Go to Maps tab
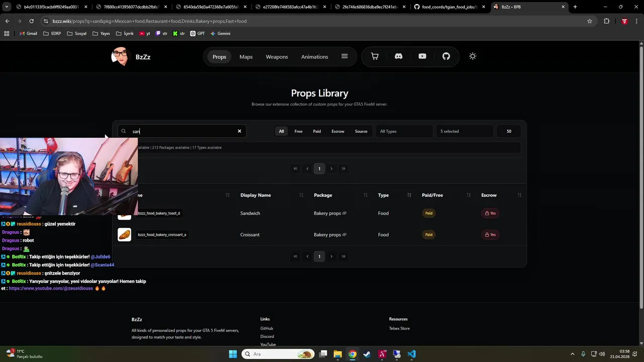Viewport: 644px width, 362px height. click(x=246, y=57)
